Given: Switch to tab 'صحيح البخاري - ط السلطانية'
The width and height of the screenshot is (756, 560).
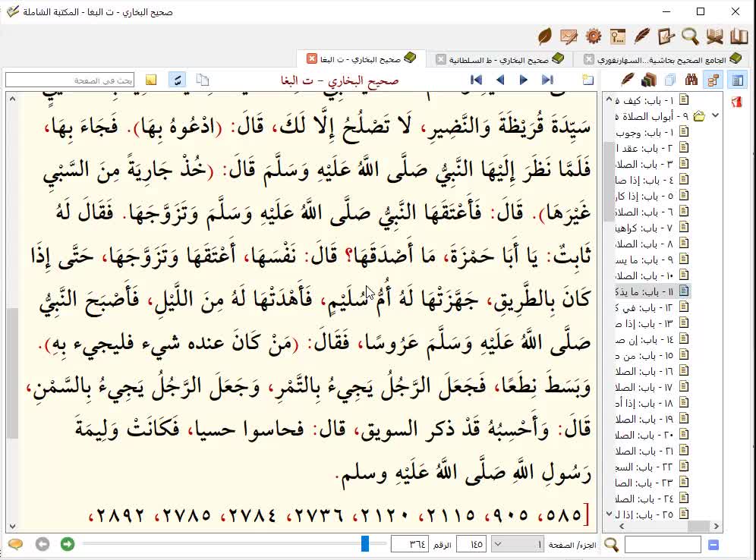Looking at the screenshot, I should point(499,59).
